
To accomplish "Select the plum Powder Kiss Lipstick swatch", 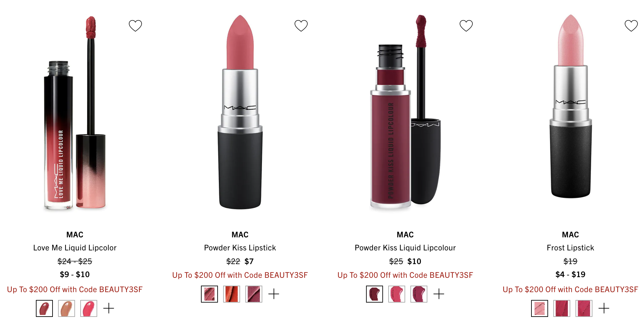I will [x=254, y=294].
